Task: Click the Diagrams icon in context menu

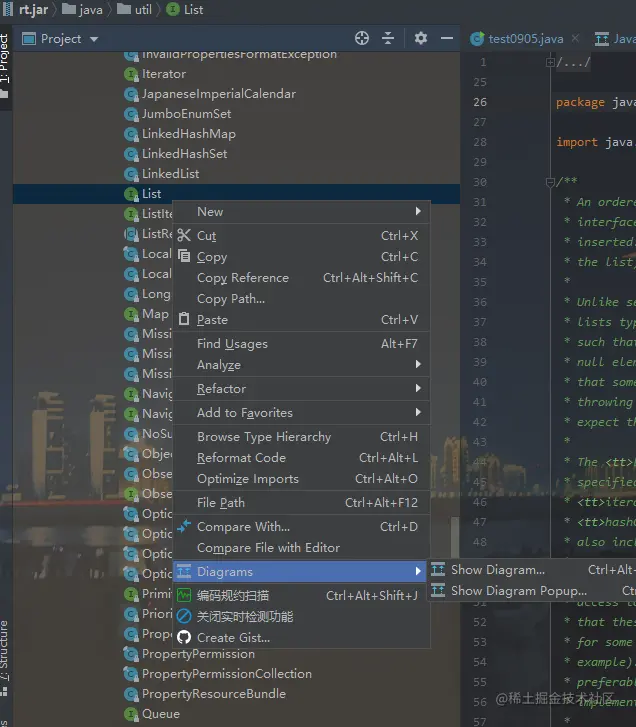Action: tap(184, 571)
